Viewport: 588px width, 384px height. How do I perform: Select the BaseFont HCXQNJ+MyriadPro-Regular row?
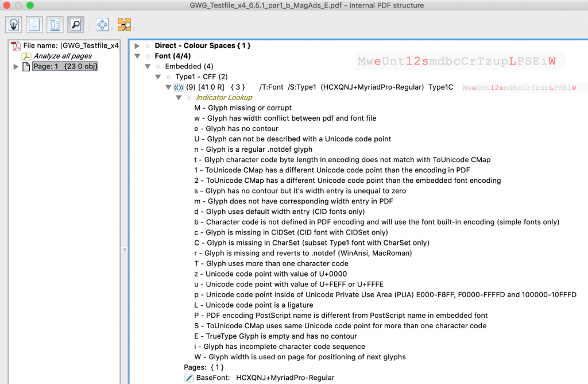265,378
